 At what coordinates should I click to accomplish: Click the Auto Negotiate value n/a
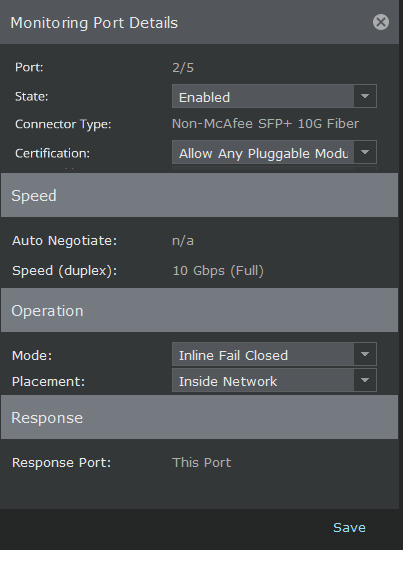click(183, 241)
